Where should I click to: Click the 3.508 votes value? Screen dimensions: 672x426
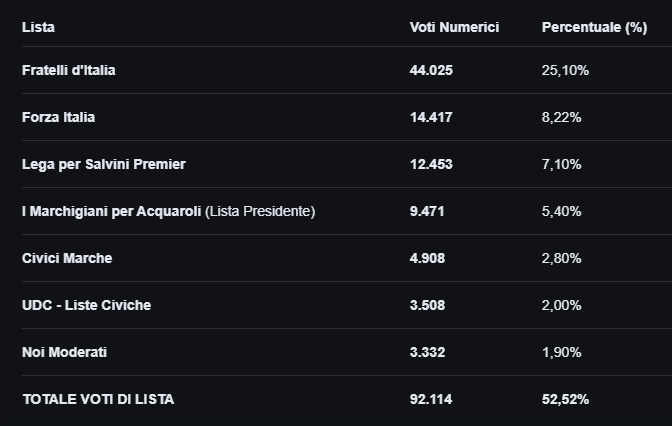[x=427, y=305]
